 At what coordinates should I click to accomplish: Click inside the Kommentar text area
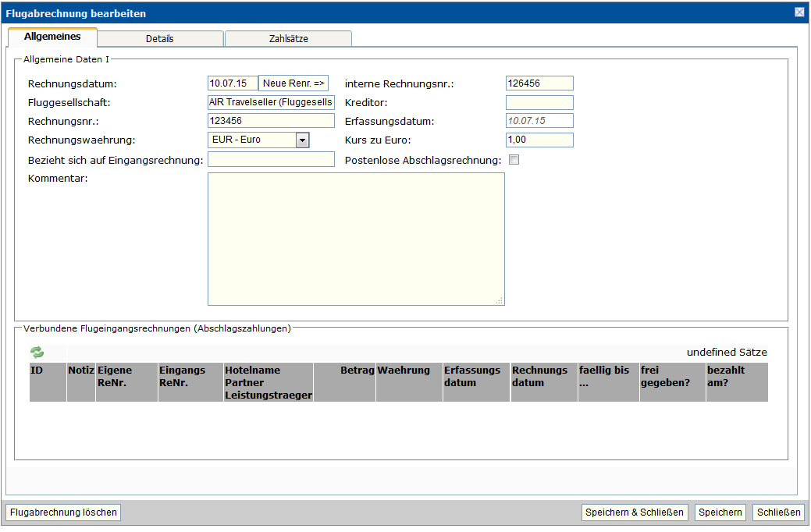tap(356, 239)
